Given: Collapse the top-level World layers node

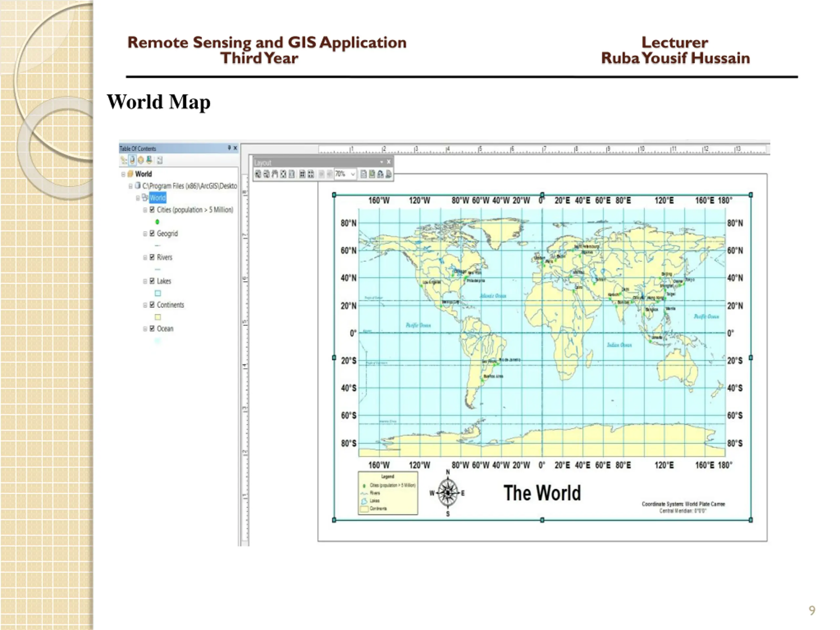Looking at the screenshot, I should (x=123, y=174).
